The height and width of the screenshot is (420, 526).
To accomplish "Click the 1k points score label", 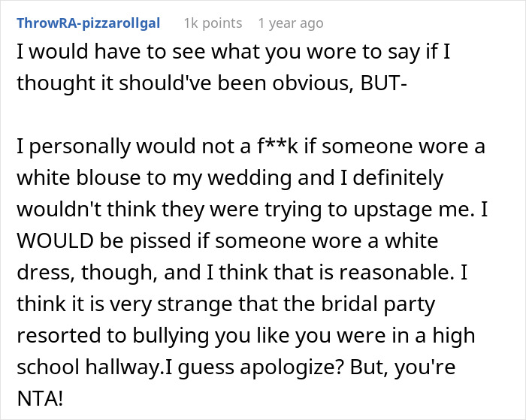I will click(x=213, y=23).
